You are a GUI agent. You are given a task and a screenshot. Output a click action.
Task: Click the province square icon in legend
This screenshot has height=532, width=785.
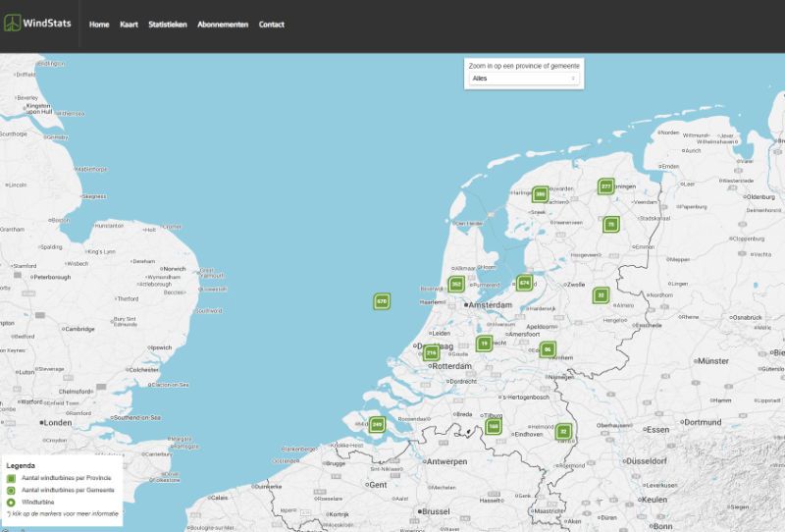(11, 478)
